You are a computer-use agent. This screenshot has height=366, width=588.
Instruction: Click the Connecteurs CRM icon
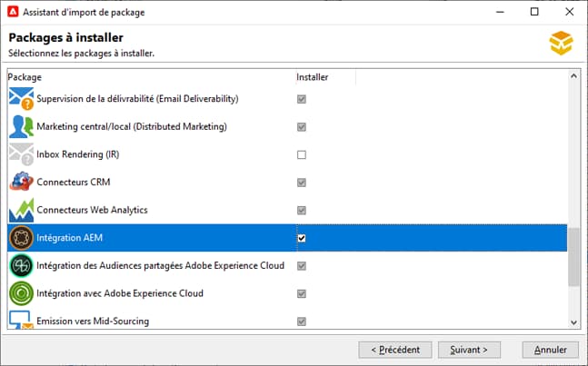pyautogui.click(x=22, y=182)
